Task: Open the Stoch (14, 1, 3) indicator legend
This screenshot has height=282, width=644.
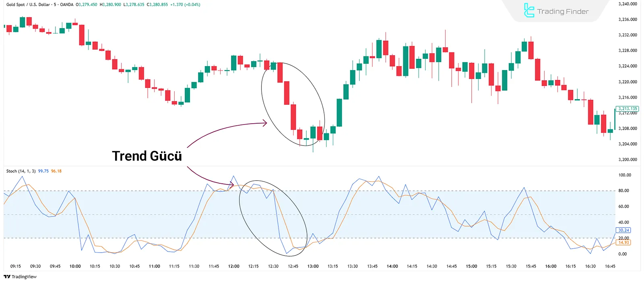Action: [x=21, y=171]
